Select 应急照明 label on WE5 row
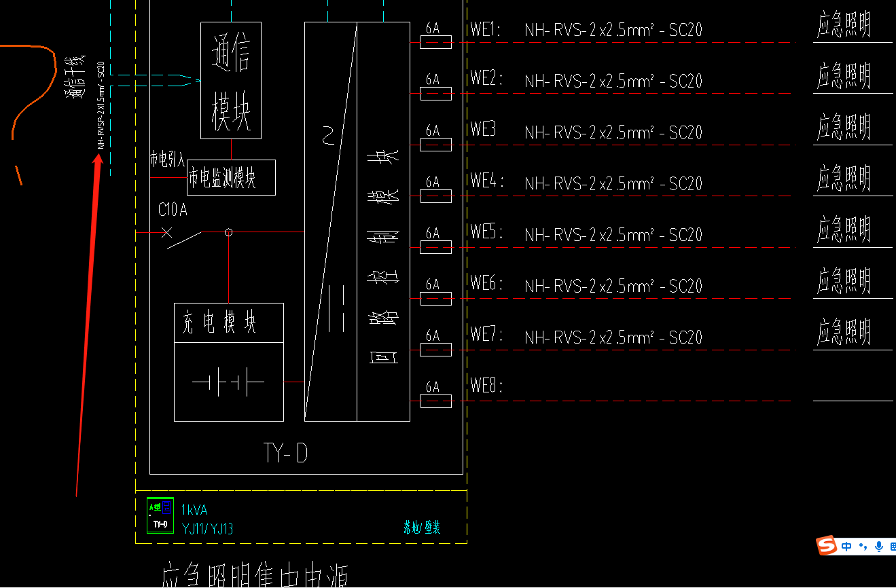 click(844, 229)
